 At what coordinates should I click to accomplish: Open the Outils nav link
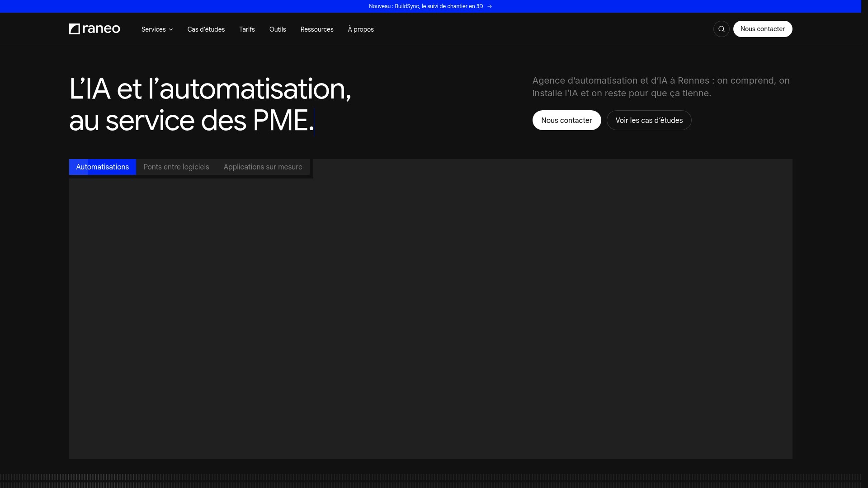tap(278, 29)
